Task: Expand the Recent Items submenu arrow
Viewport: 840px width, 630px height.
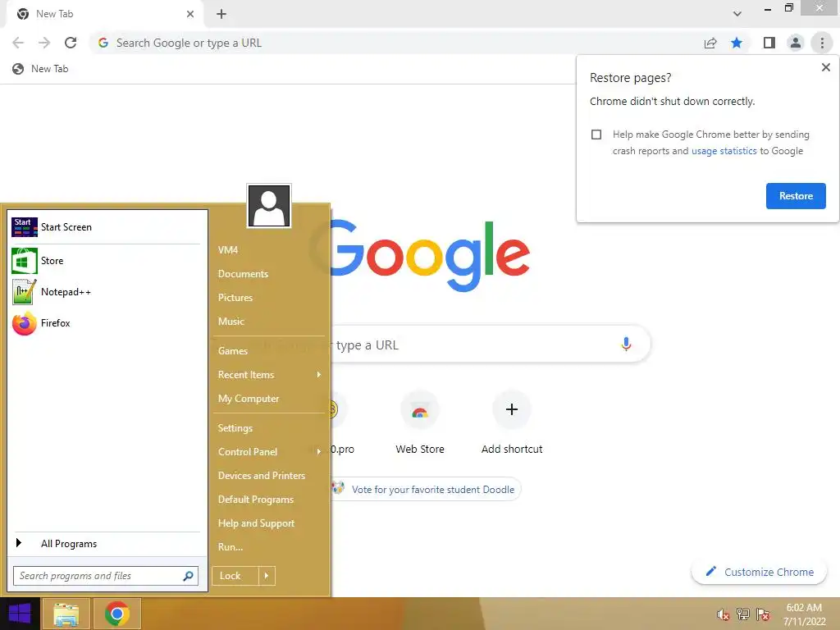Action: pos(319,374)
